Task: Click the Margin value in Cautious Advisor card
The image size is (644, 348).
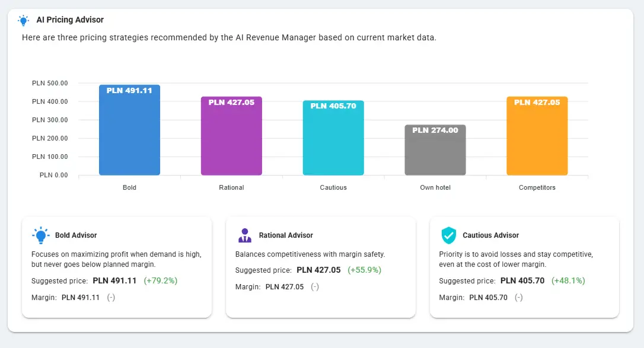Action: tap(488, 298)
